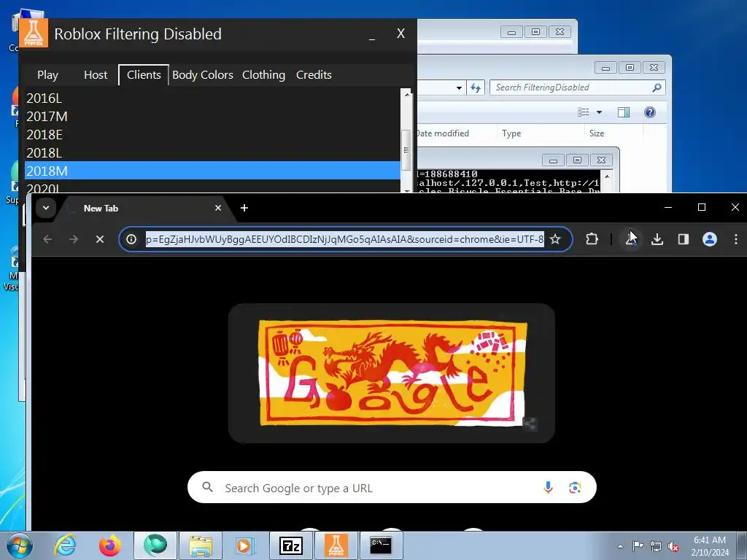Click the Search FilteringDisabled field in Explorer
This screenshot has height=560, width=747.
(569, 87)
